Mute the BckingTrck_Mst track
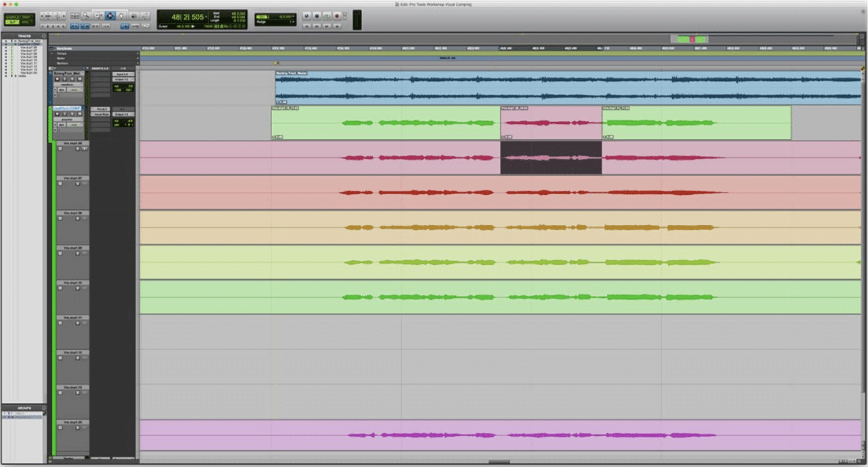This screenshot has height=467, width=868. [79, 78]
